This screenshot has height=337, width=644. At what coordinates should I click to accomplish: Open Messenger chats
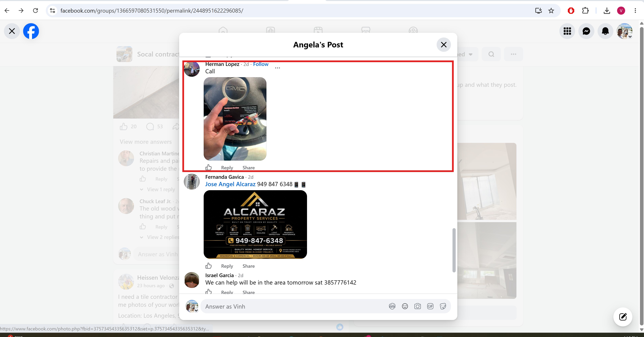[x=586, y=31]
